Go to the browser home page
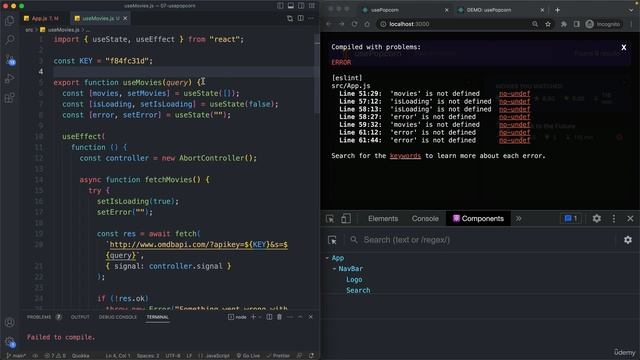Image resolution: width=640 pixels, height=360 pixels. pos(367,24)
